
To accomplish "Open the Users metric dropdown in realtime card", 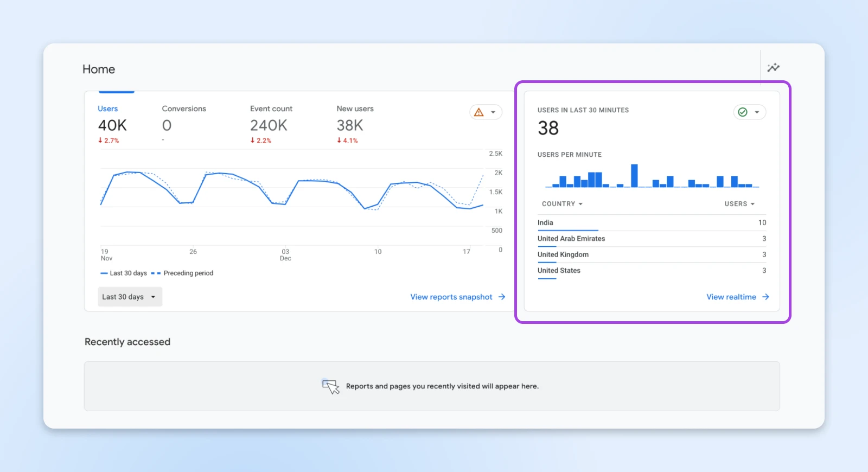I will click(x=739, y=204).
